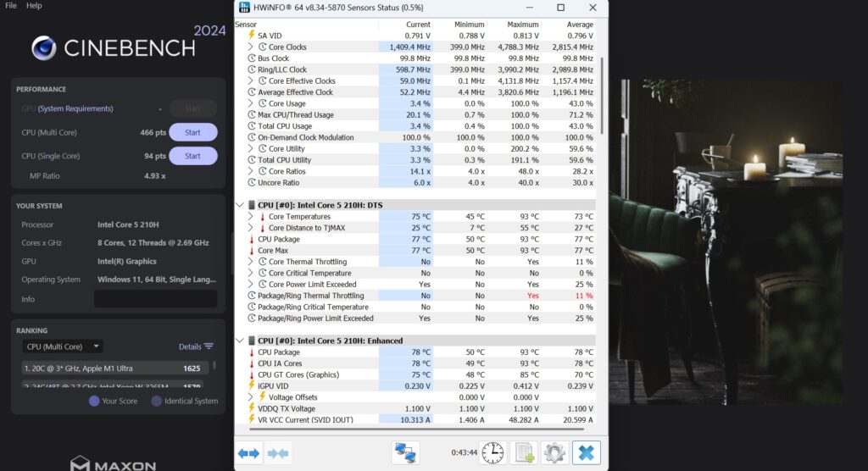Click the Ring/LLC Clock icon

click(x=251, y=69)
